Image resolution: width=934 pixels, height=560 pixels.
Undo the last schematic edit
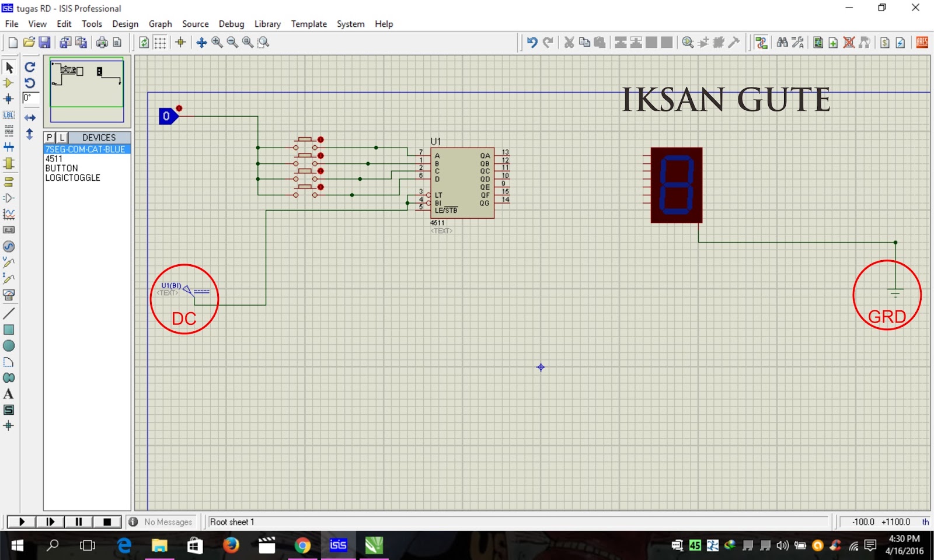click(532, 42)
